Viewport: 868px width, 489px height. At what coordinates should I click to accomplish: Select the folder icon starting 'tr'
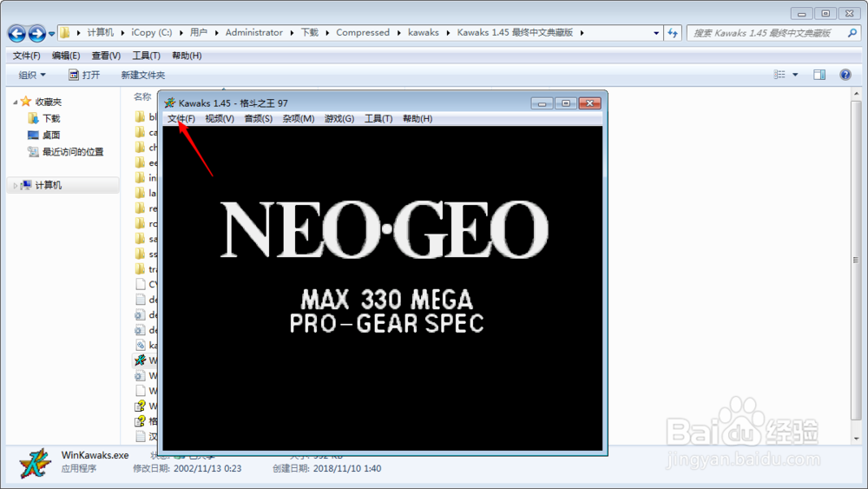[x=140, y=269]
